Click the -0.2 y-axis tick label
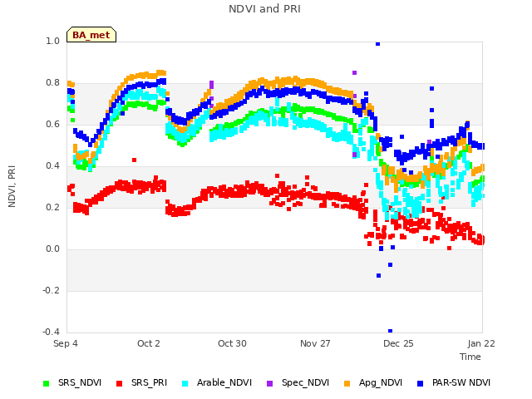Viewport: 532px width, 399px height. (51, 290)
